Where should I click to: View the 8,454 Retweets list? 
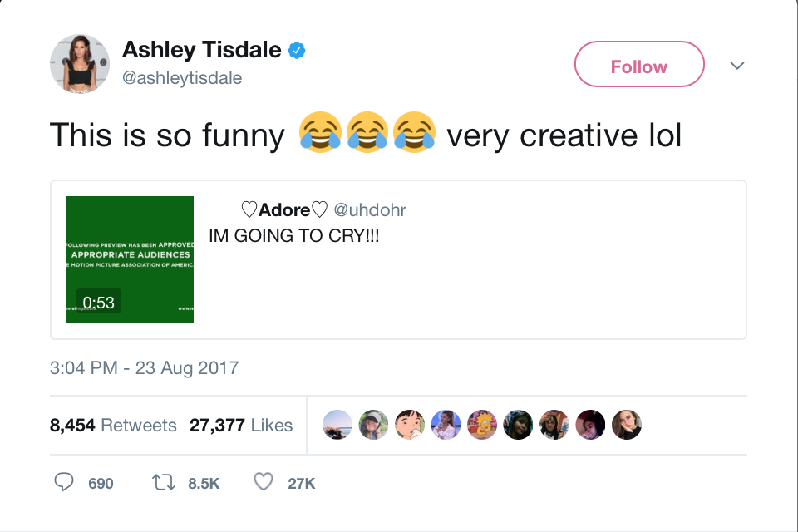[x=113, y=426]
